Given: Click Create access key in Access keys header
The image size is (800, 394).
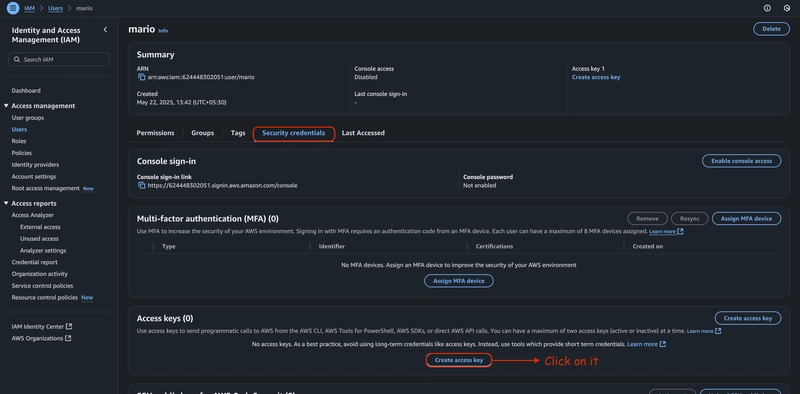Looking at the screenshot, I should pyautogui.click(x=747, y=318).
